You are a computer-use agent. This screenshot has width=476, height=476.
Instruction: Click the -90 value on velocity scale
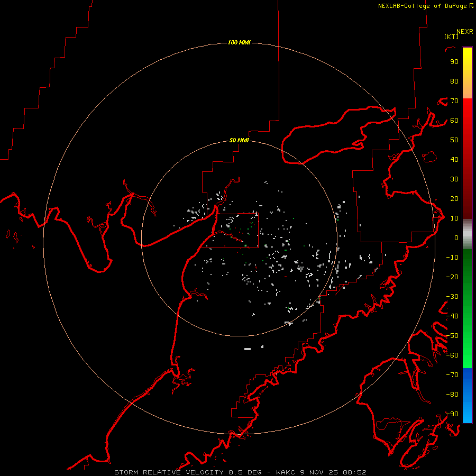tap(452, 414)
